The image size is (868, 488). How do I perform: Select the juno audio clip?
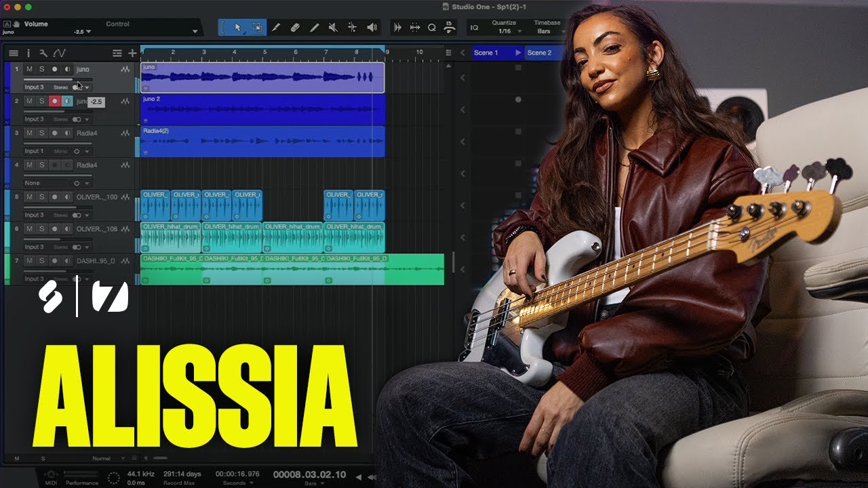coord(262,78)
